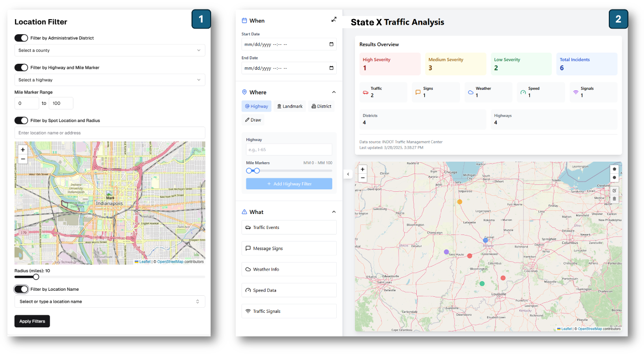Viewport: 644px width, 354px height.
Task: Click the Apply Filters button
Action: [32, 321]
